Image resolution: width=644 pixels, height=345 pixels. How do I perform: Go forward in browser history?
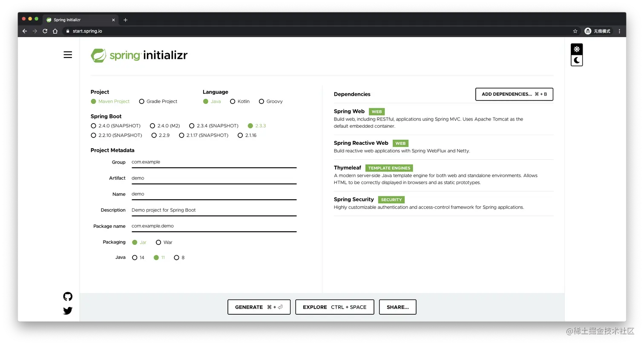[x=35, y=31]
